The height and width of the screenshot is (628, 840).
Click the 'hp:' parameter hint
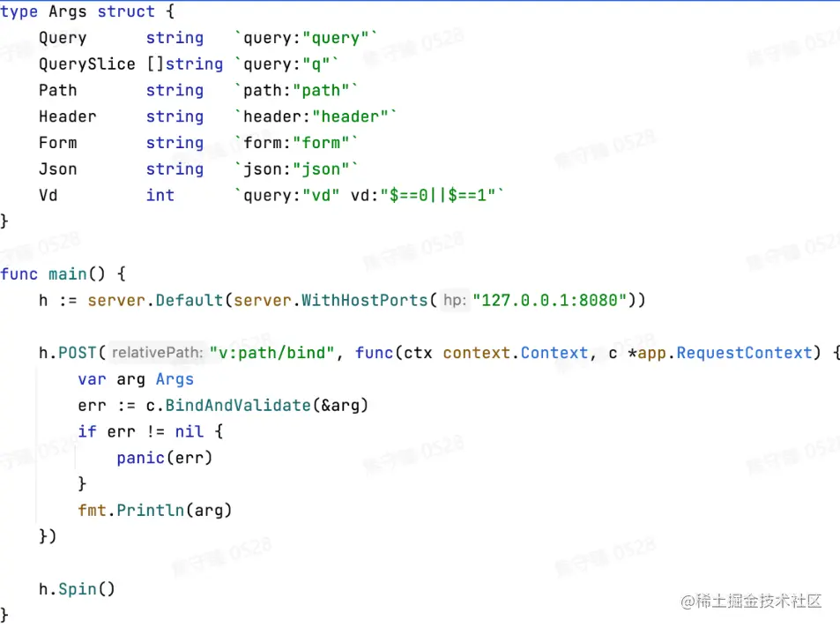coord(455,300)
